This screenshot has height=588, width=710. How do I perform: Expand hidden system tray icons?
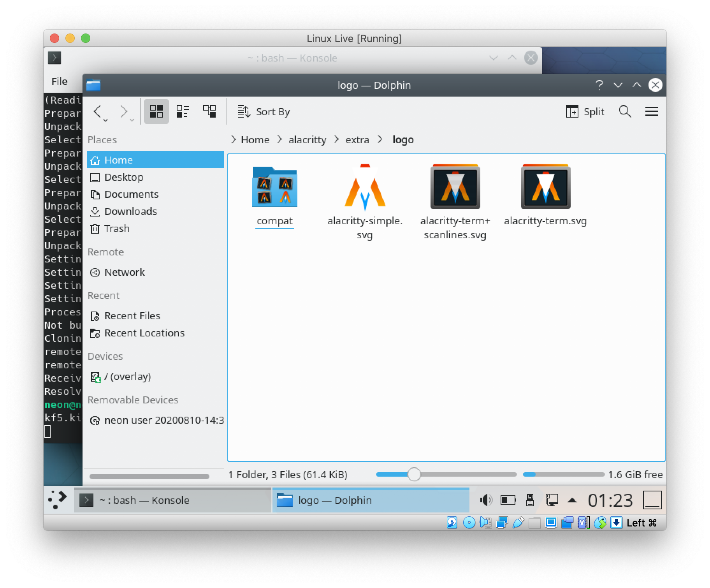(x=571, y=500)
